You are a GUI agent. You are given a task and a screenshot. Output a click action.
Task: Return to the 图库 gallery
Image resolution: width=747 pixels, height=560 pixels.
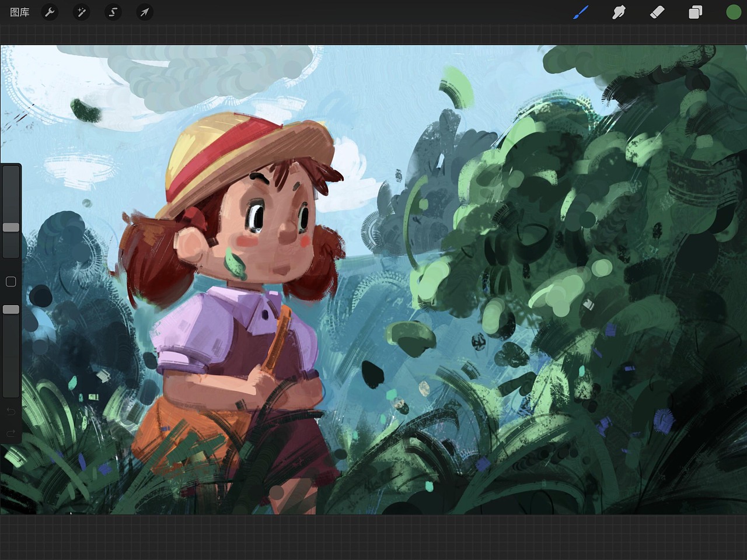click(20, 12)
